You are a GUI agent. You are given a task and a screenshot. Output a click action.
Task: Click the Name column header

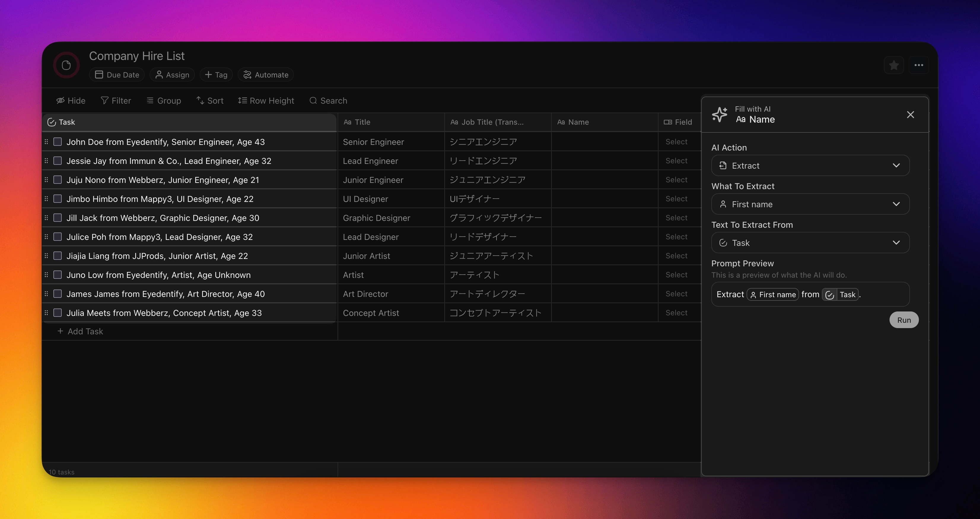click(578, 122)
